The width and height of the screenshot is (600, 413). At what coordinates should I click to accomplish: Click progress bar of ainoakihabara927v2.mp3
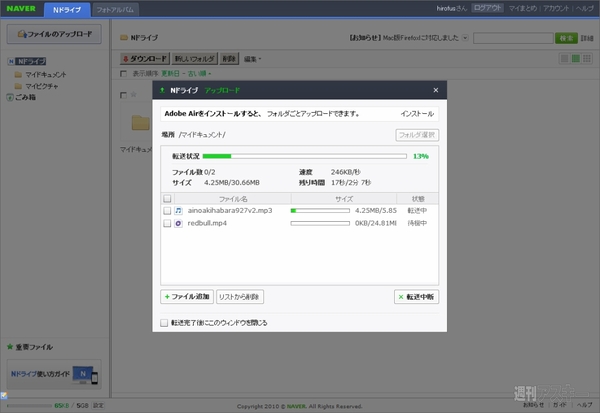[320, 211]
